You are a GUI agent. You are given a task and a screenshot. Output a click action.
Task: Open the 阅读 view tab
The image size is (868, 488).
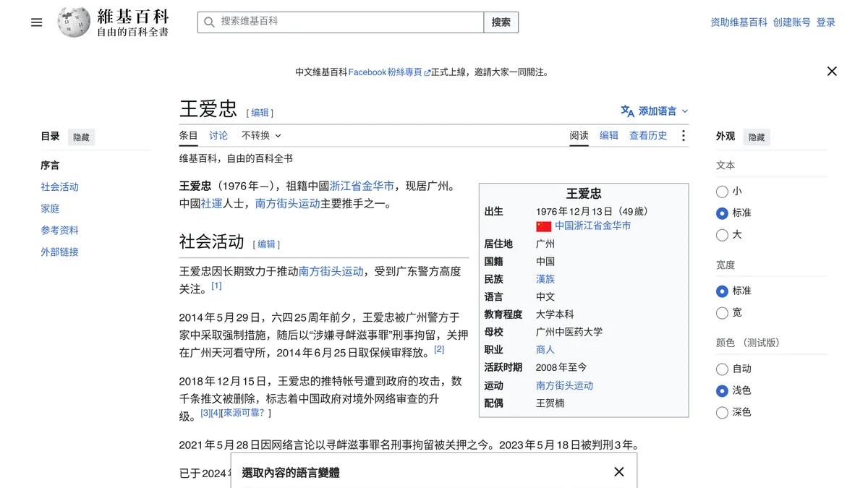(x=579, y=135)
